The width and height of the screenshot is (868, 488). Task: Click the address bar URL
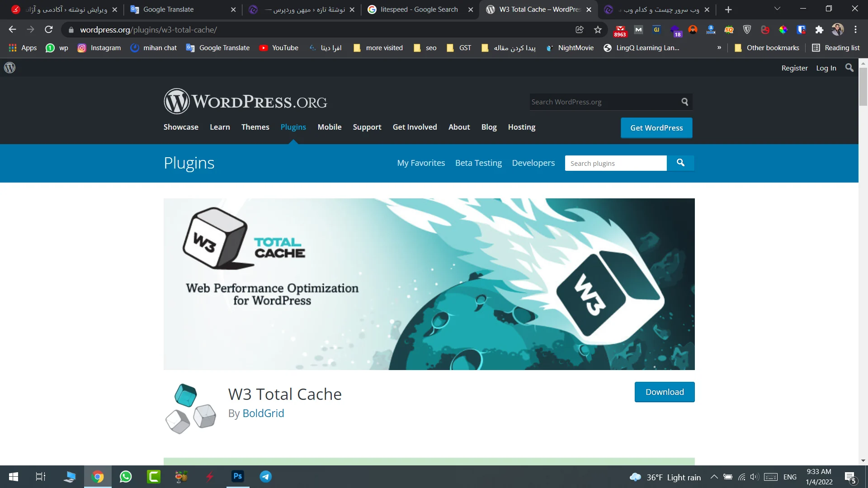click(148, 30)
